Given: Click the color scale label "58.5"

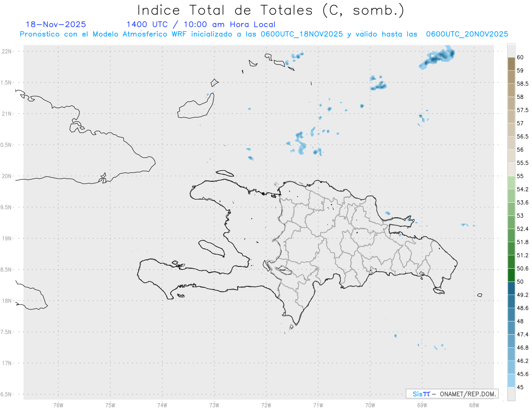Looking at the screenshot, I should (x=523, y=84).
